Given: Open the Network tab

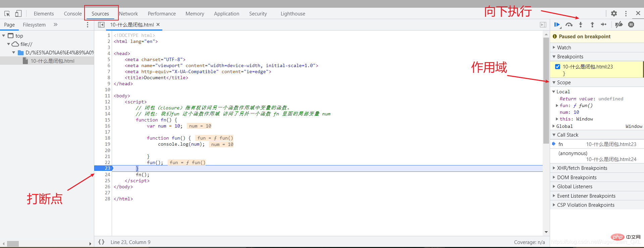Looking at the screenshot, I should [128, 14].
